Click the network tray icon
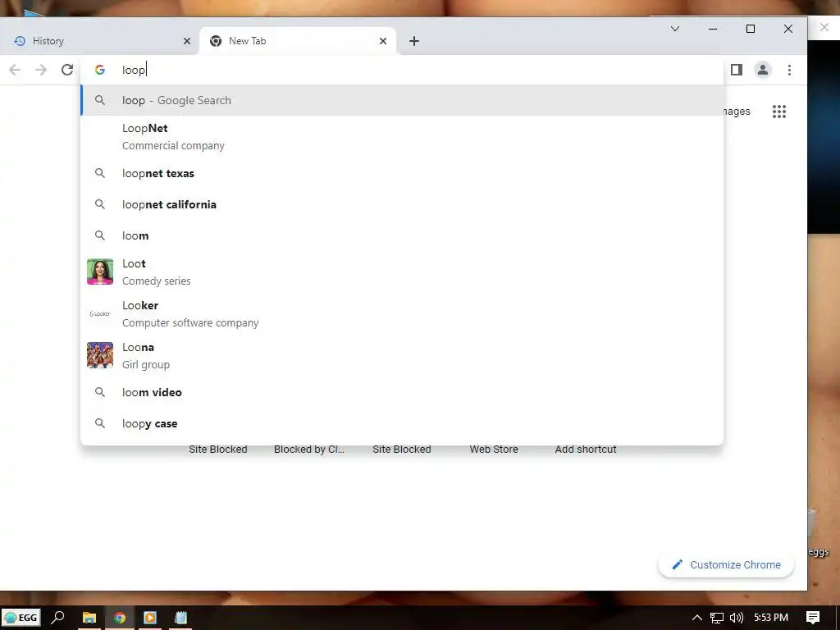840x630 pixels. click(717, 618)
